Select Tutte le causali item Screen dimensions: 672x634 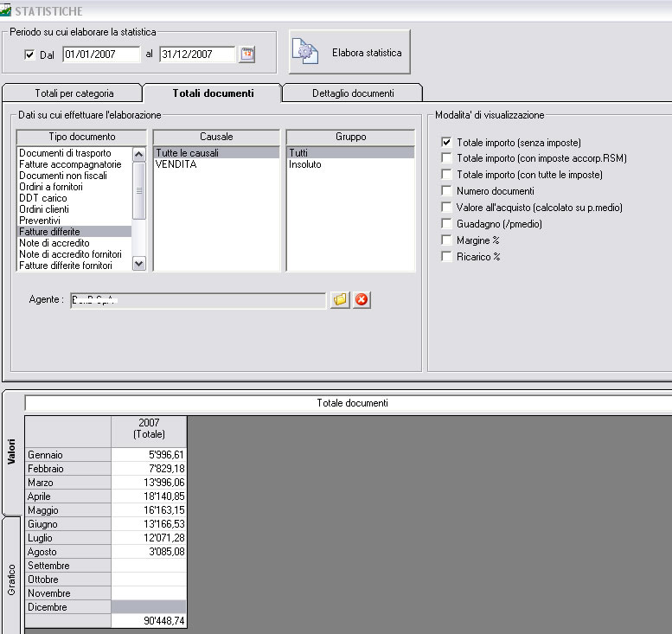point(216,152)
